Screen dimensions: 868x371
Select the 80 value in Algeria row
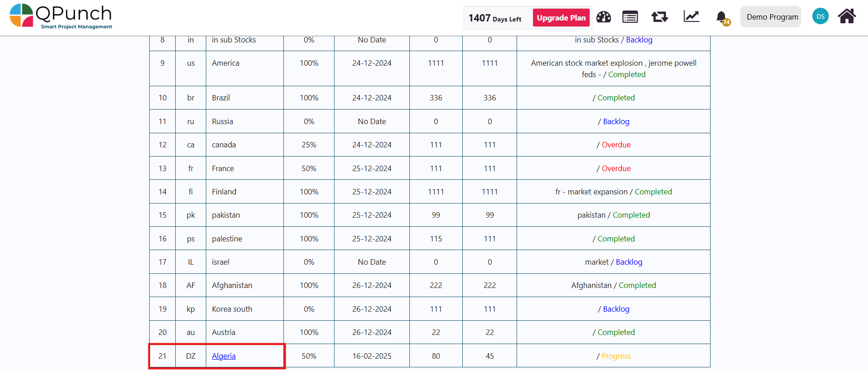(436, 356)
